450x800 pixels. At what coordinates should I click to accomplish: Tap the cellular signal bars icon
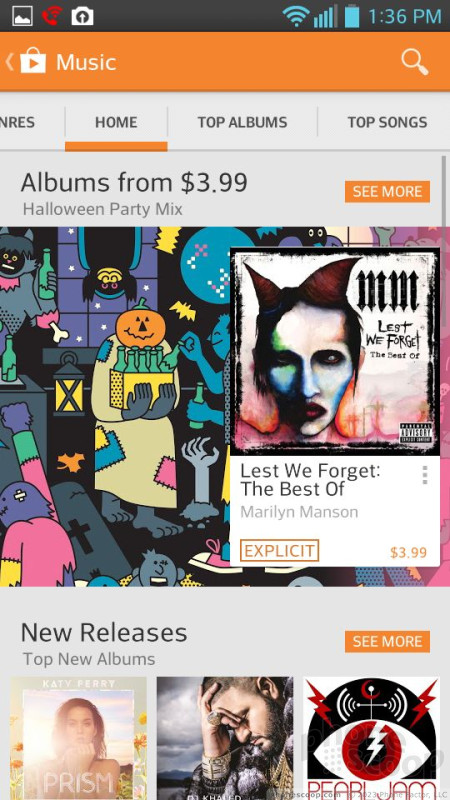325,16
